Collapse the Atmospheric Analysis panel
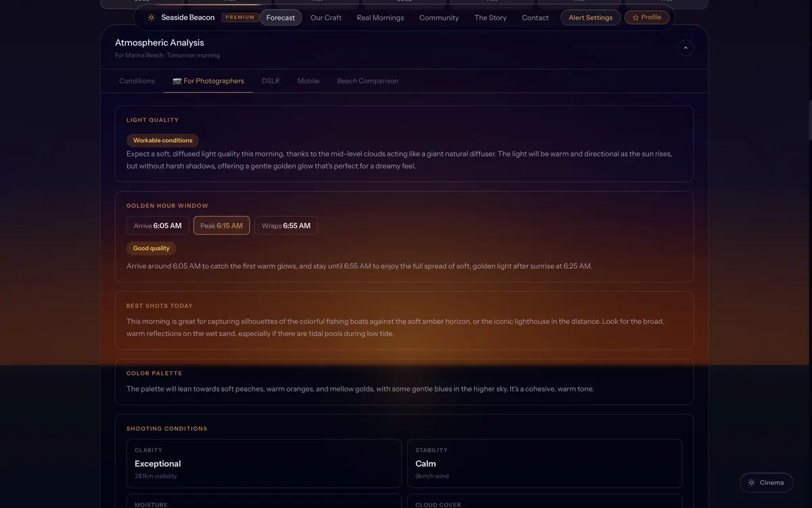812x508 pixels. coord(685,48)
